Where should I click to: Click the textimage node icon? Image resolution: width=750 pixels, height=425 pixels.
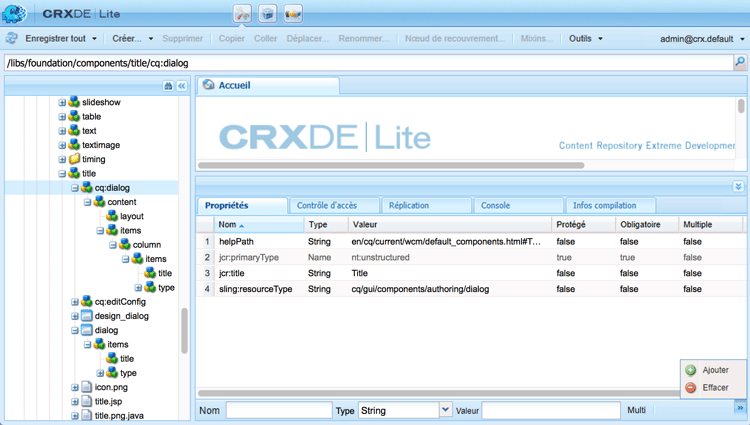pos(74,144)
